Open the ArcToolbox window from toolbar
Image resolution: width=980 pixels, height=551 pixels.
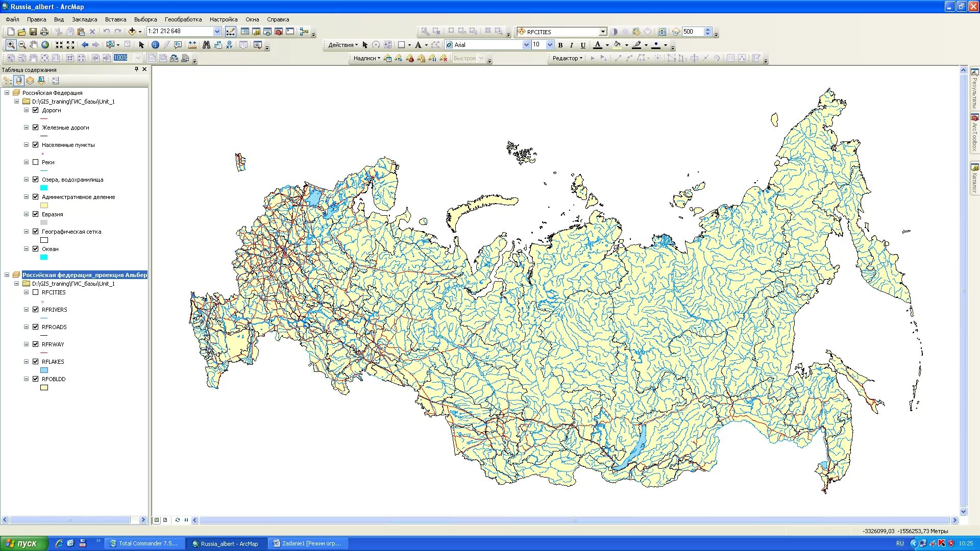278,32
